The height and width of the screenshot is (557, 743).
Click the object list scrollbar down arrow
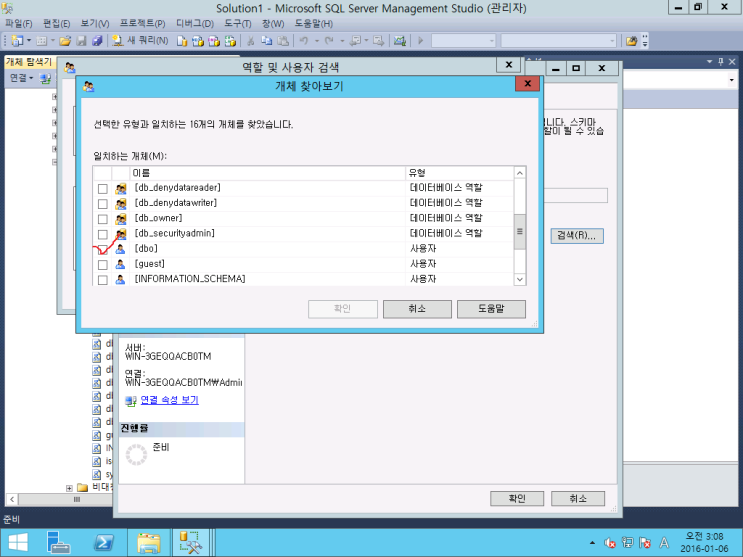pos(520,279)
